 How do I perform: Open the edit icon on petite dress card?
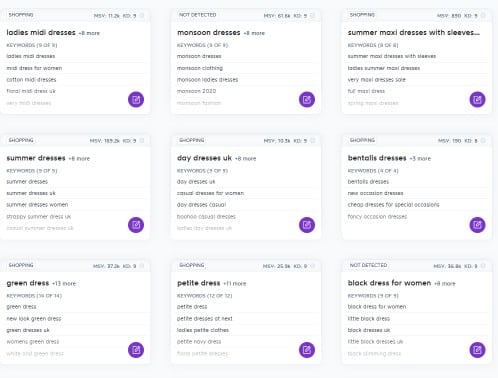tap(307, 350)
